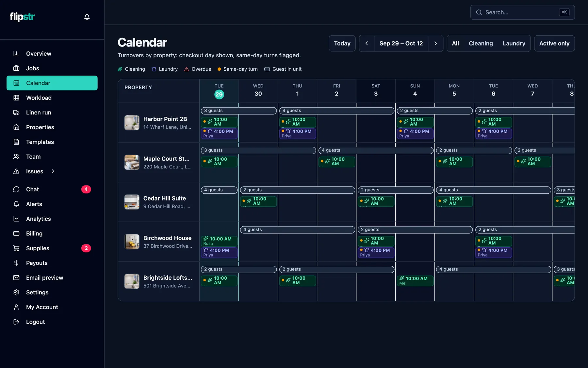
Task: Open the Calendar menu item
Action: (52, 83)
